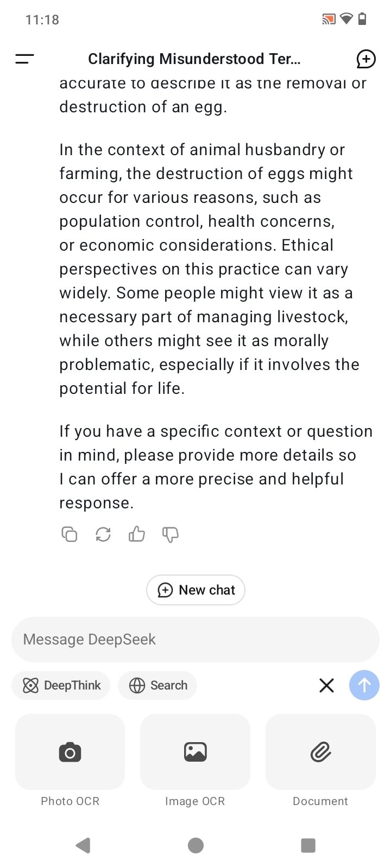The image size is (391, 868).
Task: Give the response a thumbs down
Action: click(x=171, y=534)
